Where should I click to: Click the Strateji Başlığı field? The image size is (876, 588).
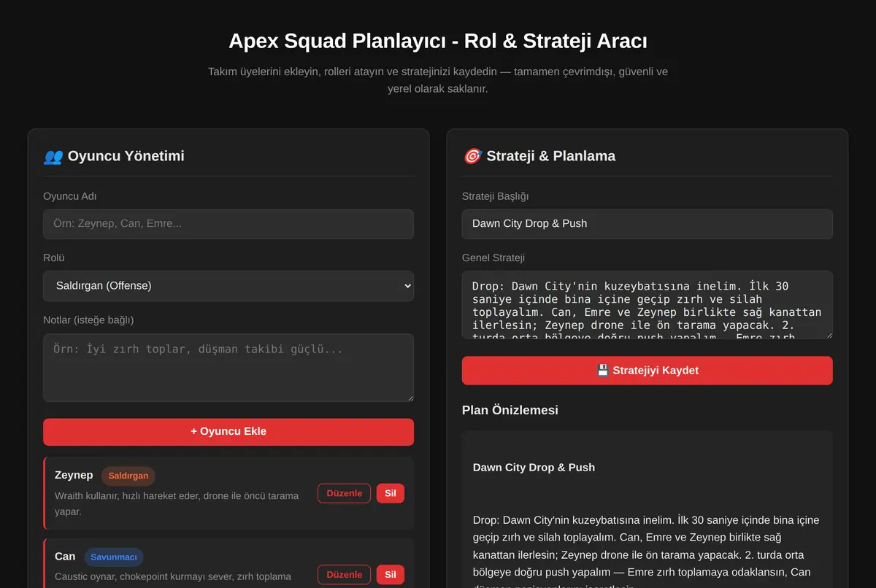click(648, 224)
